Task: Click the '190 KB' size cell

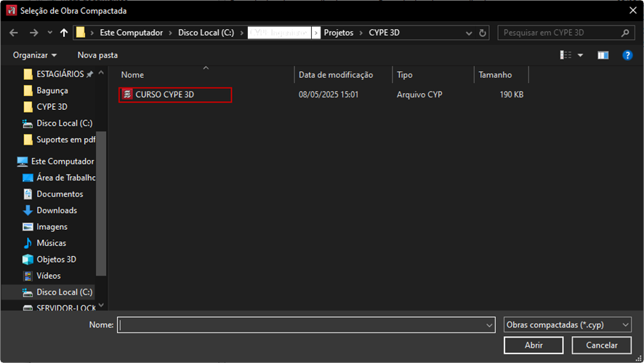Action: pyautogui.click(x=511, y=95)
